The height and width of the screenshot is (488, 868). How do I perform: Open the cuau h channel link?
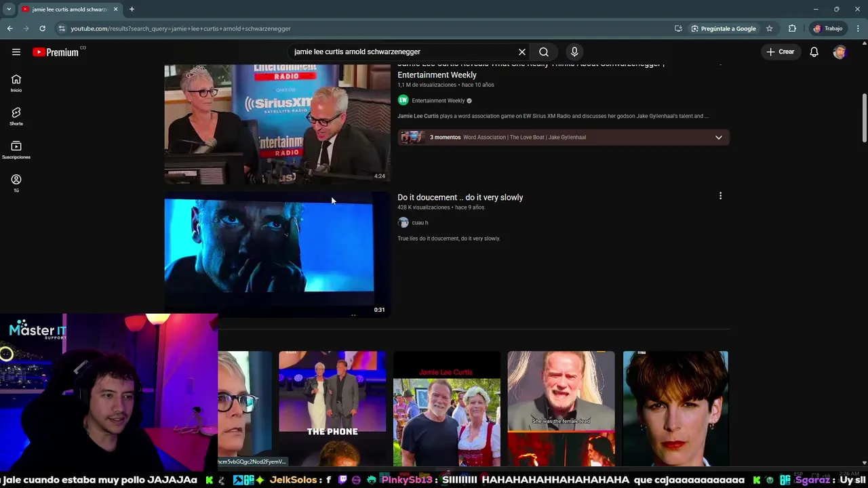[420, 222]
